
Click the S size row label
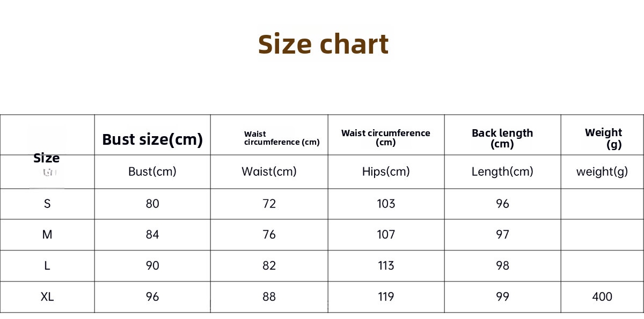pyautogui.click(x=47, y=204)
